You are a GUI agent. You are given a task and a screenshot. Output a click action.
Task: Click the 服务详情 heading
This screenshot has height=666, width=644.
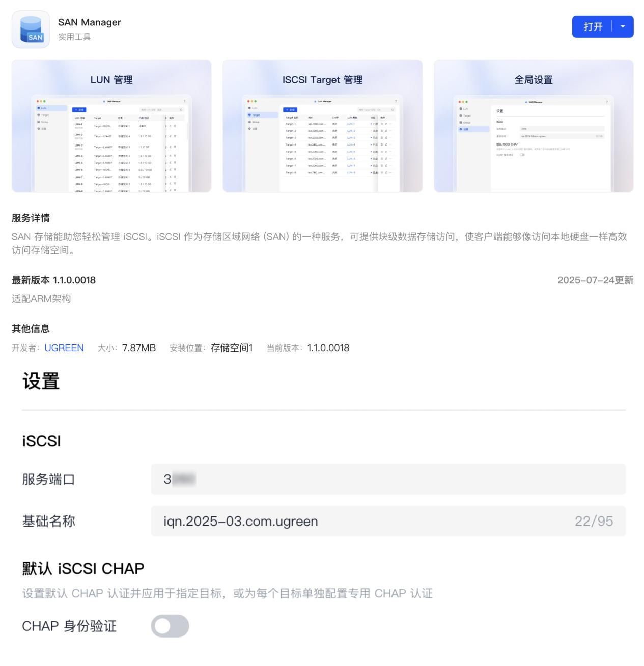pos(31,218)
